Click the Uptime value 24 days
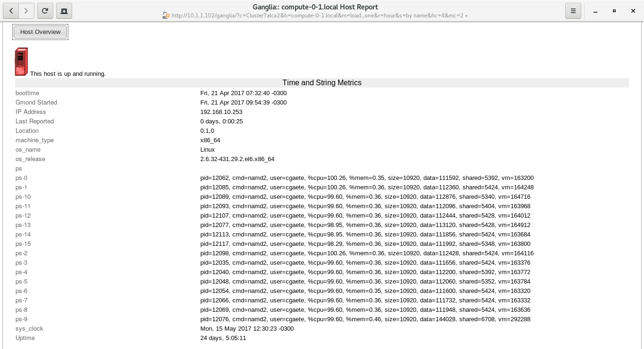Screen dimensions: 644x349 pyautogui.click(x=223, y=338)
